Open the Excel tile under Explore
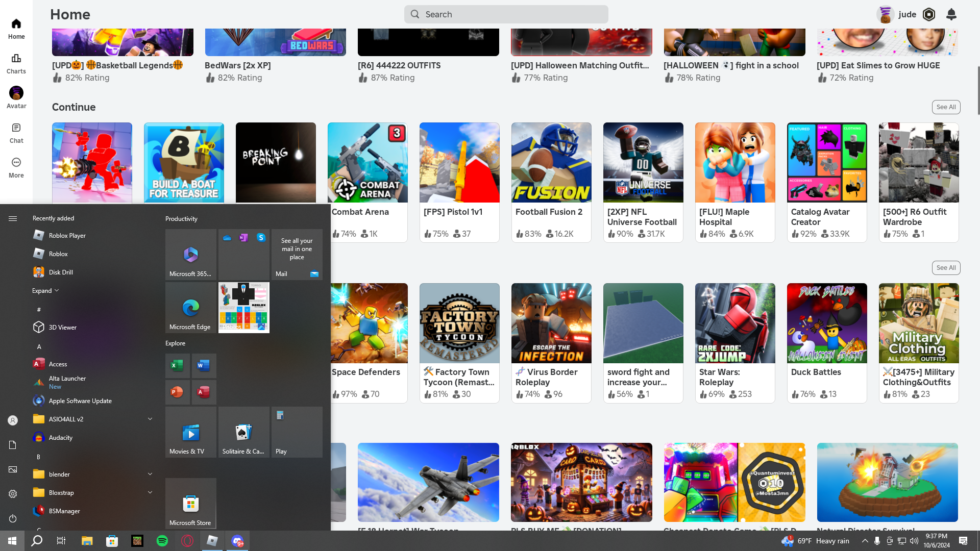The image size is (980, 551). [x=177, y=365]
